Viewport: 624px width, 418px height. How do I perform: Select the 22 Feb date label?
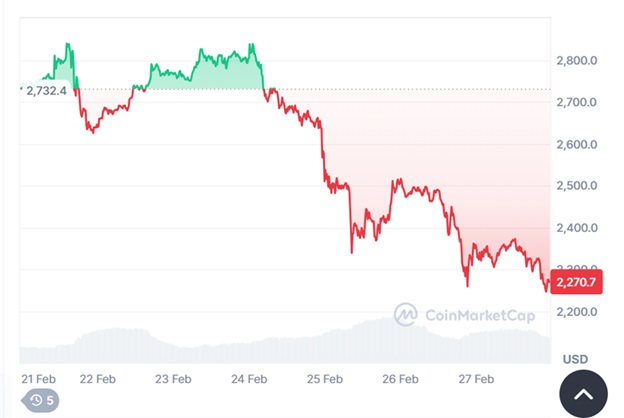point(99,379)
